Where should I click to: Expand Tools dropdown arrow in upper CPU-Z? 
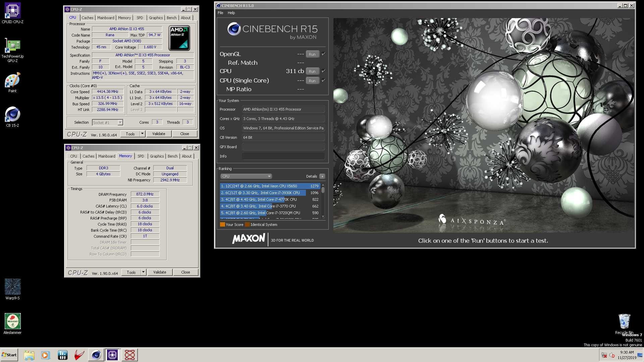click(142, 134)
